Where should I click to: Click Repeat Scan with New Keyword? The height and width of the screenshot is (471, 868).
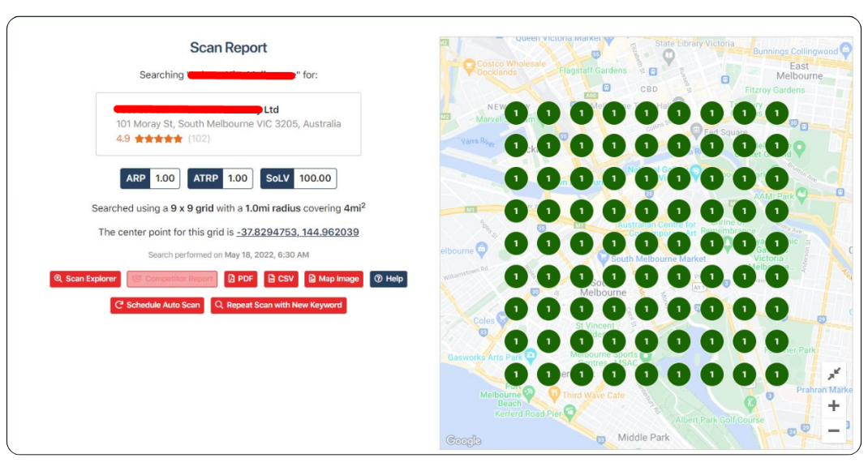click(278, 305)
